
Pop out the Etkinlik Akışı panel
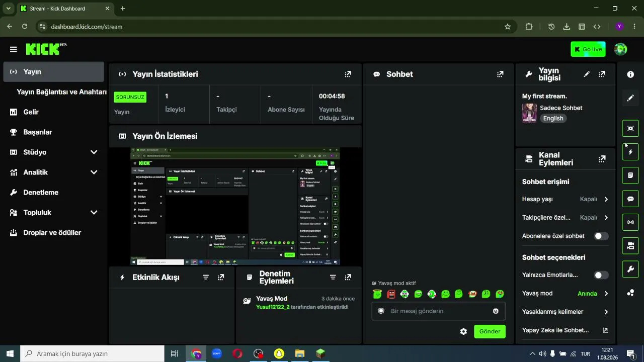pyautogui.click(x=221, y=277)
